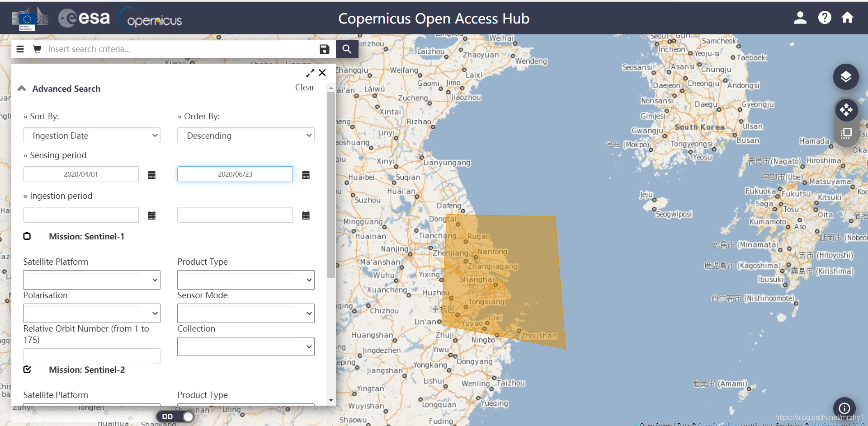The height and width of the screenshot is (426, 868).
Task: Click the Lianyungang label on map
Action: click(447, 163)
